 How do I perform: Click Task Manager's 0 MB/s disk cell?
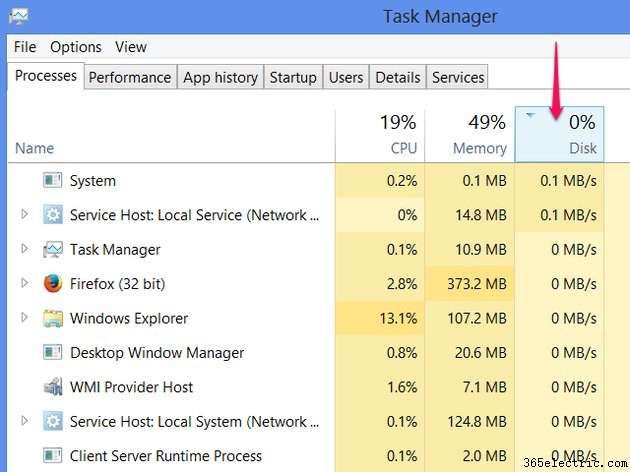559,249
